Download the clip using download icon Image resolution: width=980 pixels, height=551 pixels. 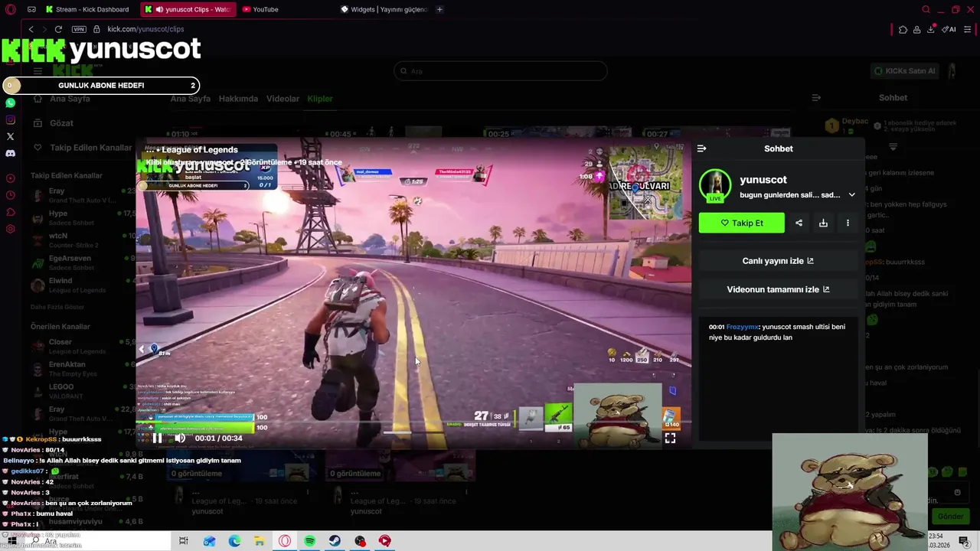click(x=823, y=223)
